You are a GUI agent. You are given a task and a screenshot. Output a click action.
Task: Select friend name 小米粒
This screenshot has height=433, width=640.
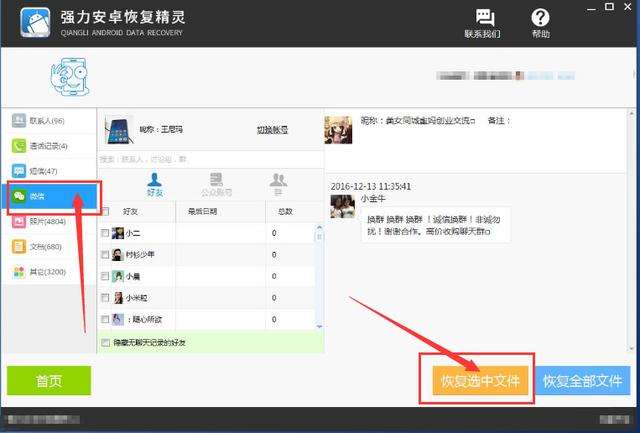pos(136,298)
